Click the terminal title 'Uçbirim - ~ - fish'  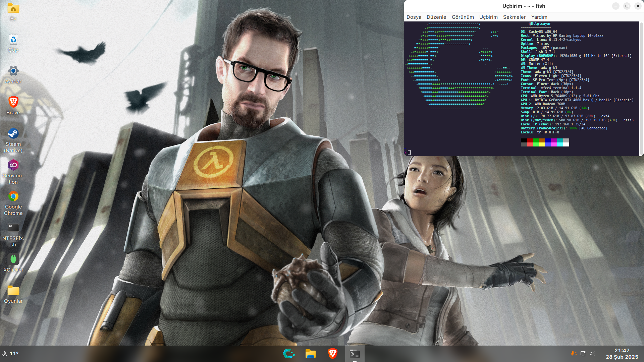coord(524,6)
